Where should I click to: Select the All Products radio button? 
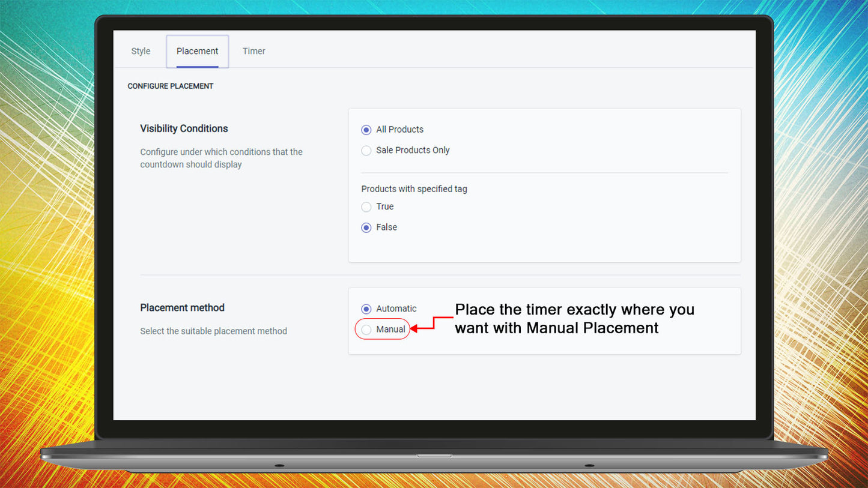click(x=366, y=130)
